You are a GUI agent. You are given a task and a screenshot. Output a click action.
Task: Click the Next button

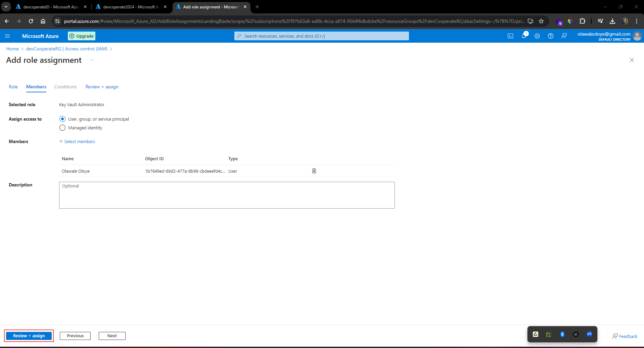[112, 336]
